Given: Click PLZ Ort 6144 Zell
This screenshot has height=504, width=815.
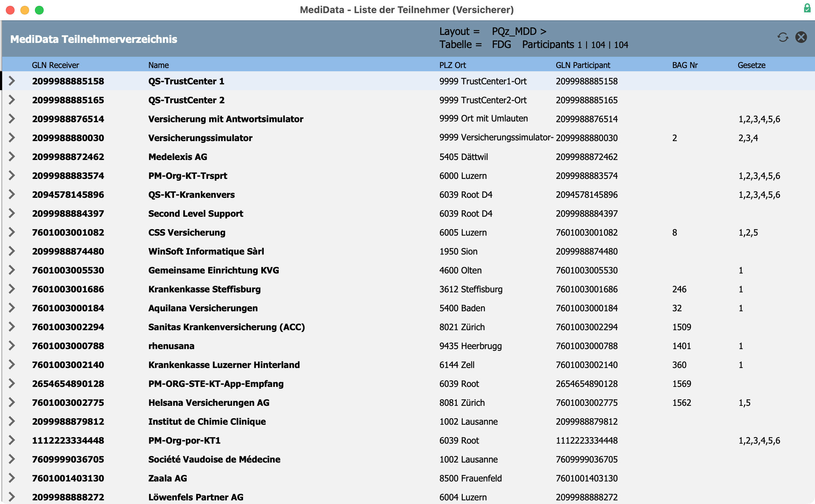Looking at the screenshot, I should click(457, 365).
